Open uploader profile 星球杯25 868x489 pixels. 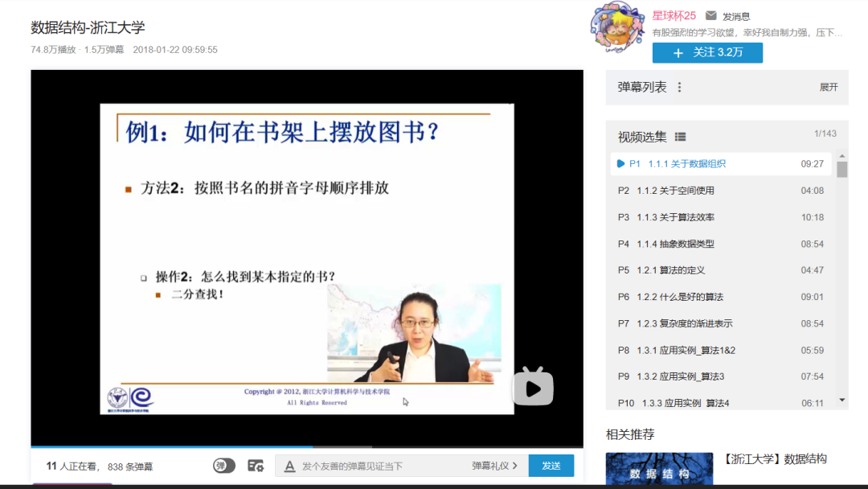[673, 14]
